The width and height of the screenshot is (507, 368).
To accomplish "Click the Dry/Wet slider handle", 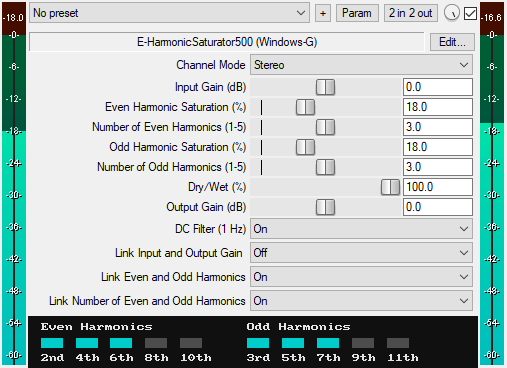I will point(390,187).
